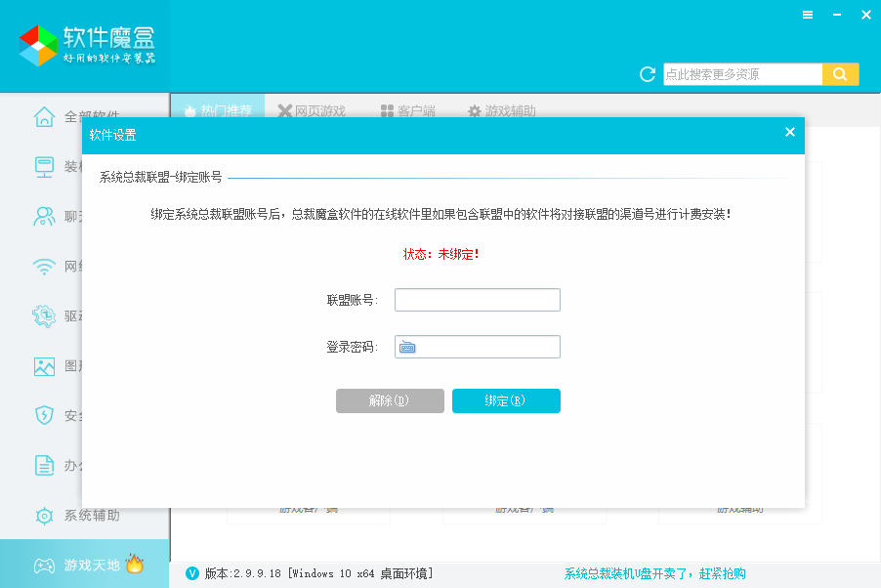Screen dimensions: 881x588
Task: Open the 系统总裁装机U盘开卖了 link
Action: pyautogui.click(x=655, y=573)
